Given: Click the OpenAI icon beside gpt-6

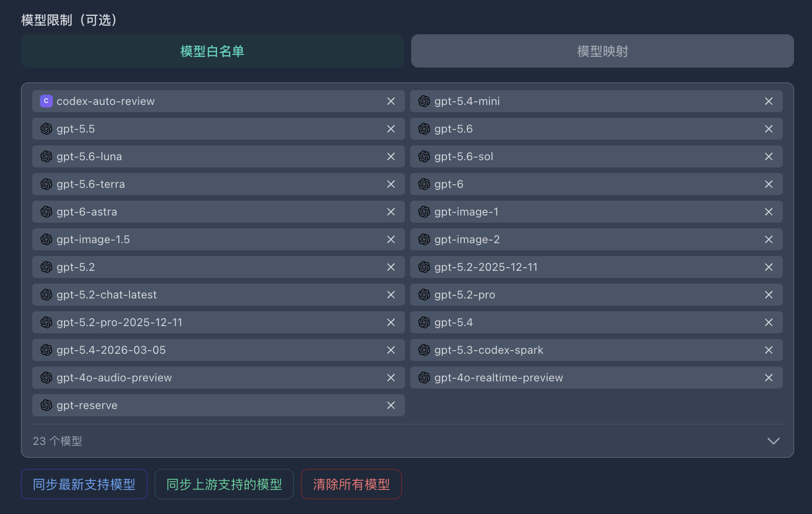Looking at the screenshot, I should 424,184.
